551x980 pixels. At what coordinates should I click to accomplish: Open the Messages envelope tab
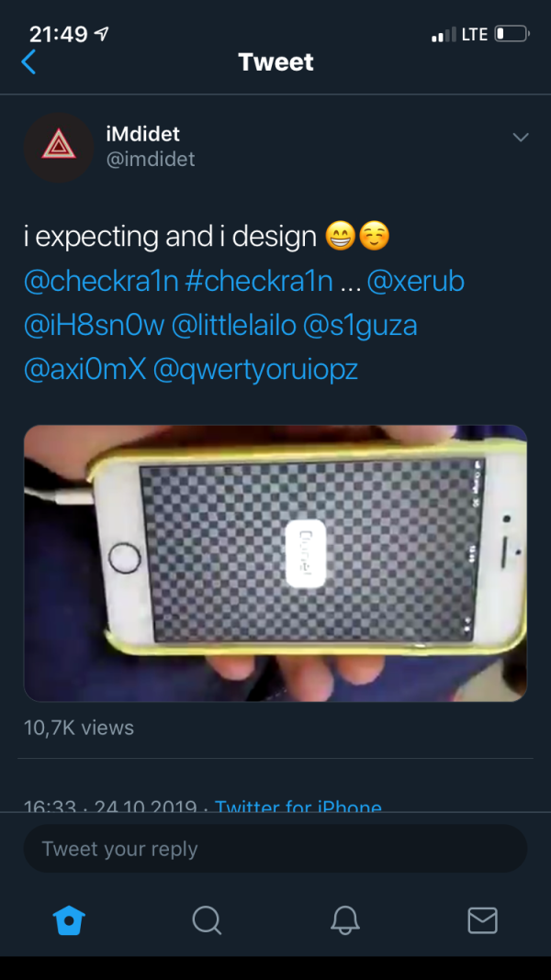[x=482, y=920]
